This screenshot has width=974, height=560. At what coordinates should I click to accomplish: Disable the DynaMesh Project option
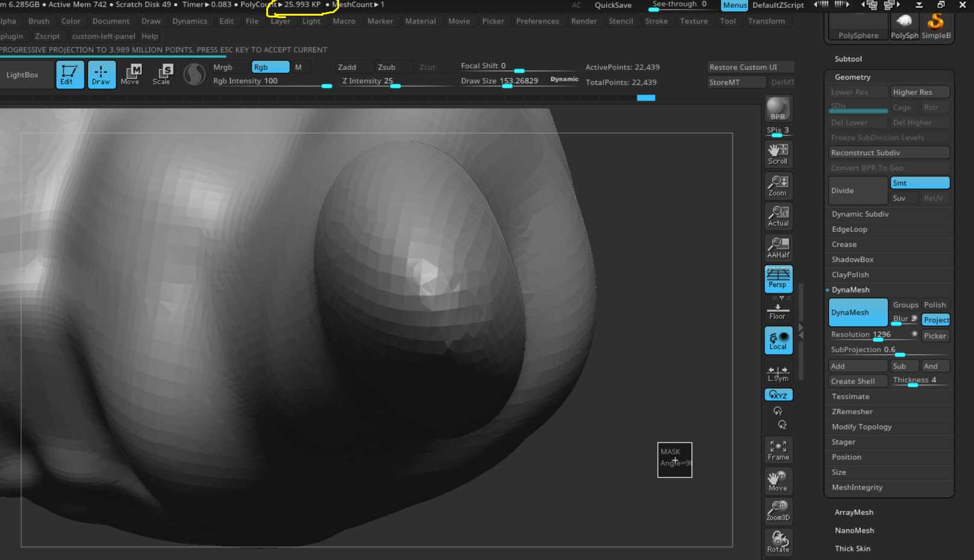click(935, 320)
